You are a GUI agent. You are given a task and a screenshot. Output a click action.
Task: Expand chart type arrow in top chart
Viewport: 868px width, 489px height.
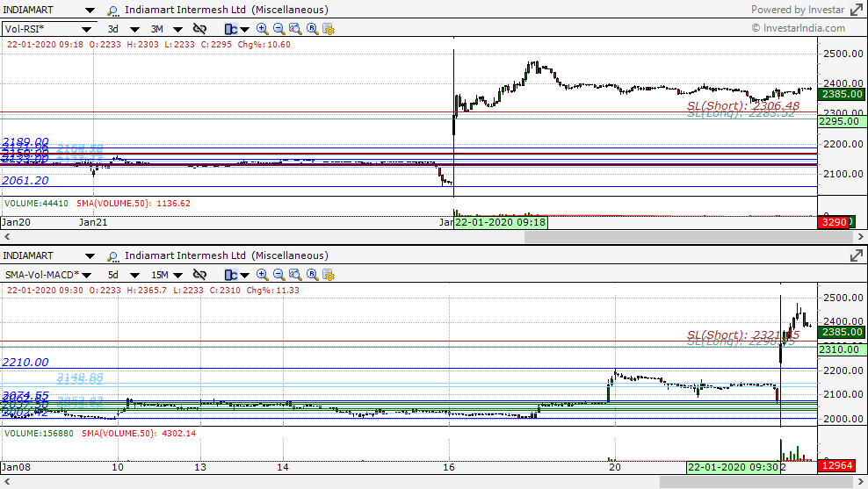click(244, 29)
